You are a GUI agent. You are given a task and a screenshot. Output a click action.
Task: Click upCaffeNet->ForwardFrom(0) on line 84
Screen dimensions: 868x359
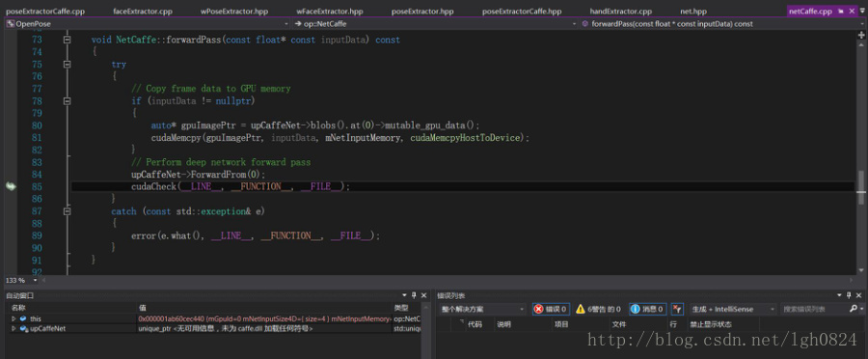(199, 175)
